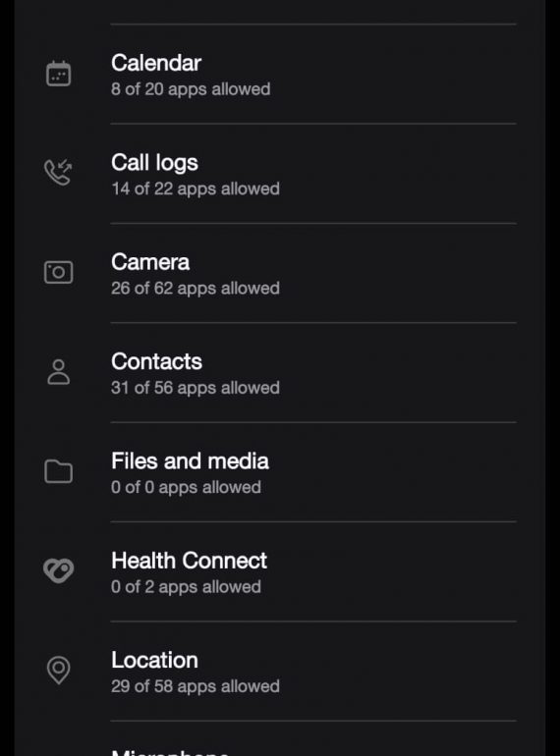Click "8 of 20 apps allowed" text
The image size is (560, 756).
coord(191,89)
